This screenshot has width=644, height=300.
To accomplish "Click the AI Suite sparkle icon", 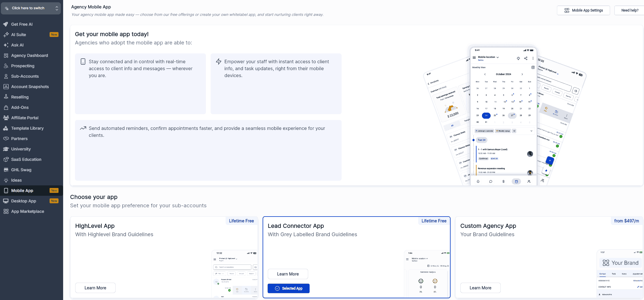I will click(x=6, y=35).
